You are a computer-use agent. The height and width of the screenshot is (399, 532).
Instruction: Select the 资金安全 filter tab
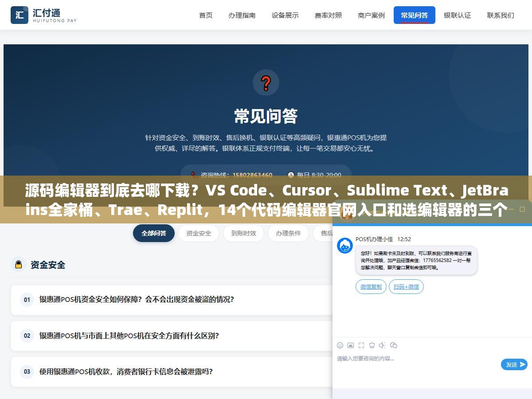pos(199,233)
